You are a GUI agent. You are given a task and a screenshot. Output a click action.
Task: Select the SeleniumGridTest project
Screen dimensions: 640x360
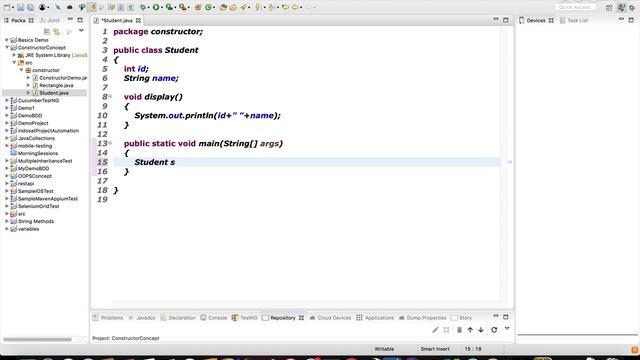tap(35, 206)
